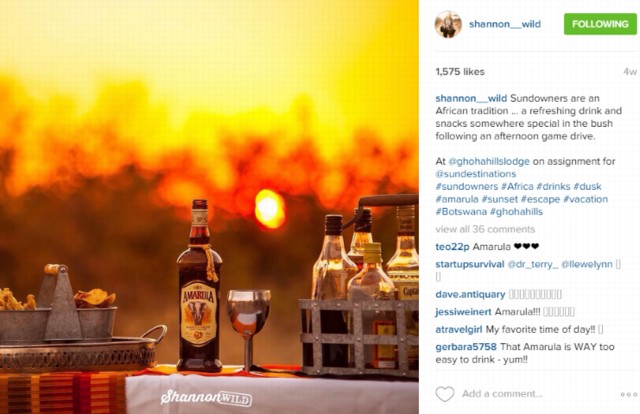Open the @sundestinations mention

[476, 174]
